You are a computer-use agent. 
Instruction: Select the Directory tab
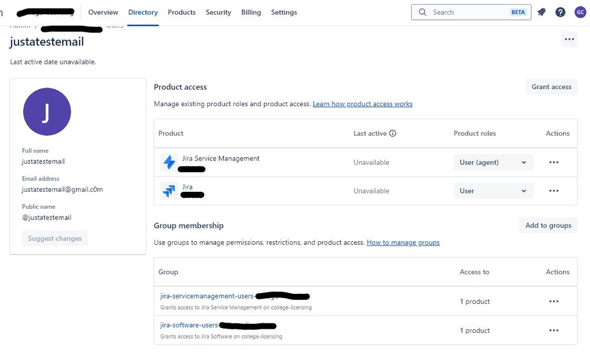[x=143, y=12]
